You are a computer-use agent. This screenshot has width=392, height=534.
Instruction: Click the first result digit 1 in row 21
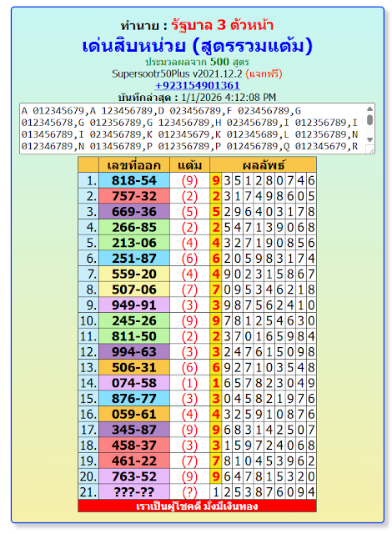tap(216, 492)
